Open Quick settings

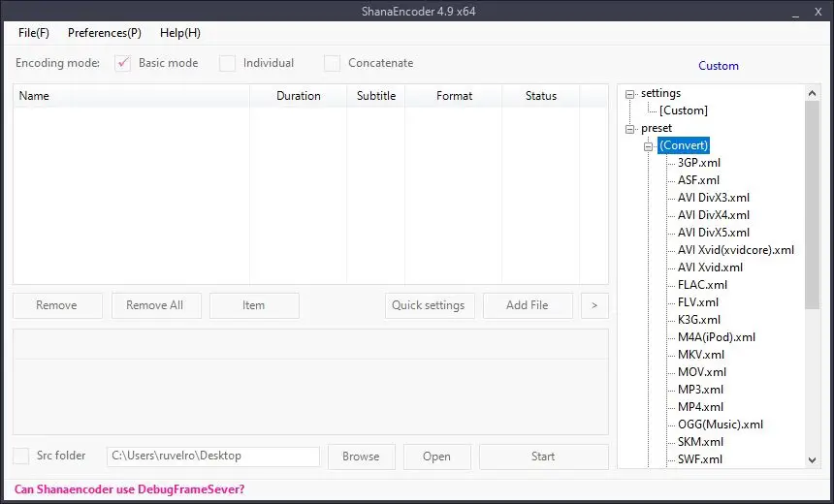[430, 305]
